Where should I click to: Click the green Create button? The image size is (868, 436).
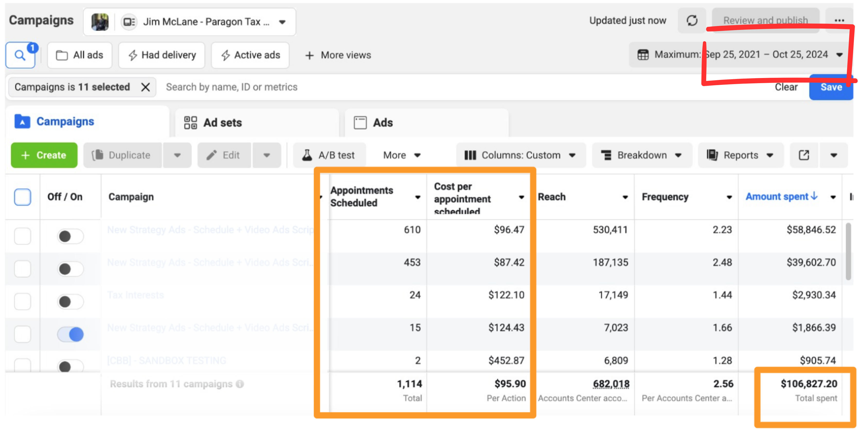pyautogui.click(x=44, y=155)
